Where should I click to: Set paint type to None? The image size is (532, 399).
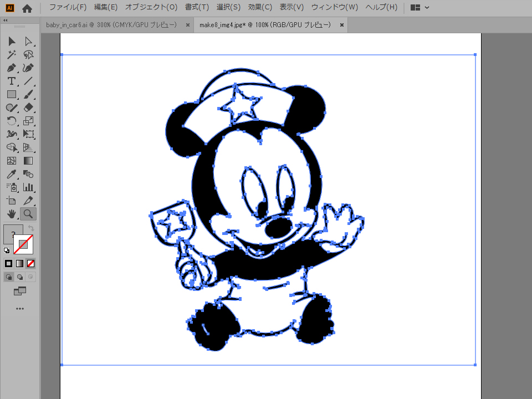31,264
